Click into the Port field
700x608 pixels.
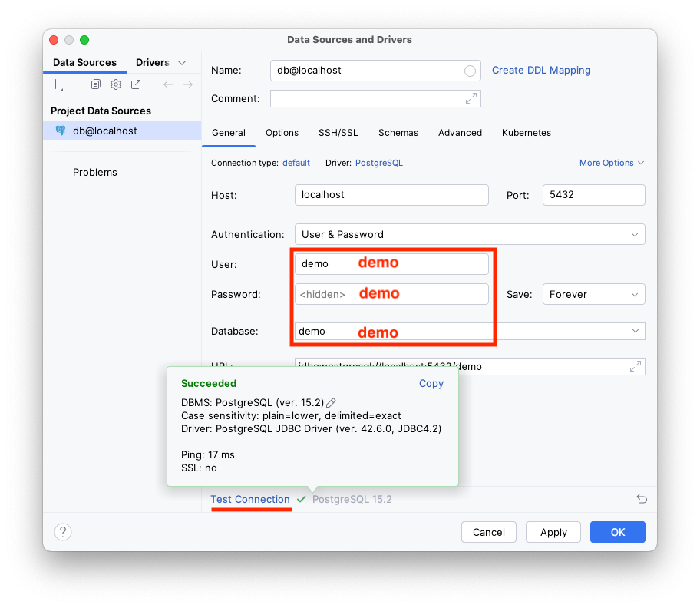click(594, 195)
